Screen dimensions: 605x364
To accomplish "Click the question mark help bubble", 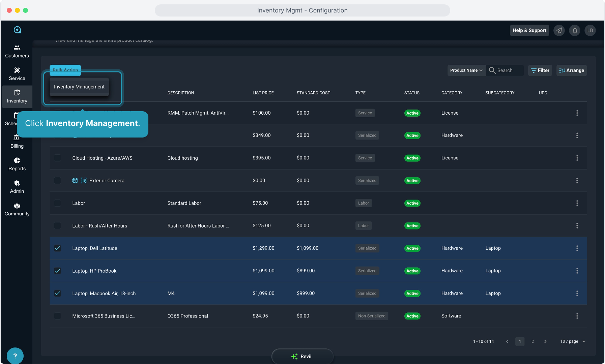I will pyautogui.click(x=15, y=356).
